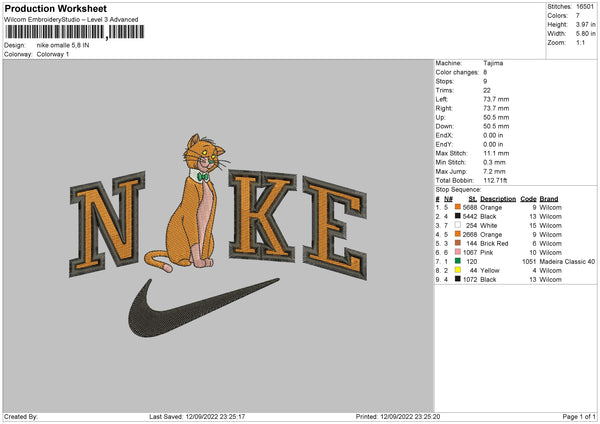Click the code 1051 in the green row
The height and width of the screenshot is (424, 600).
(529, 261)
